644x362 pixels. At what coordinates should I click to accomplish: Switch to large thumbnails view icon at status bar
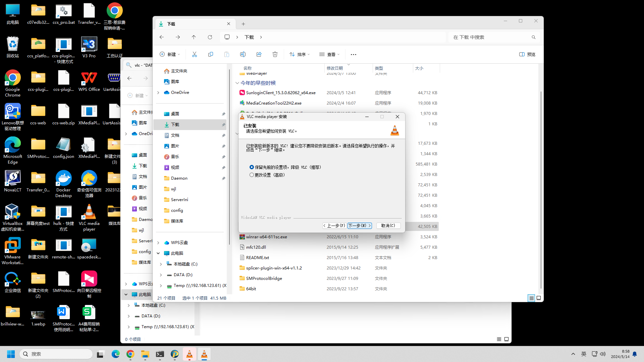pos(539,298)
